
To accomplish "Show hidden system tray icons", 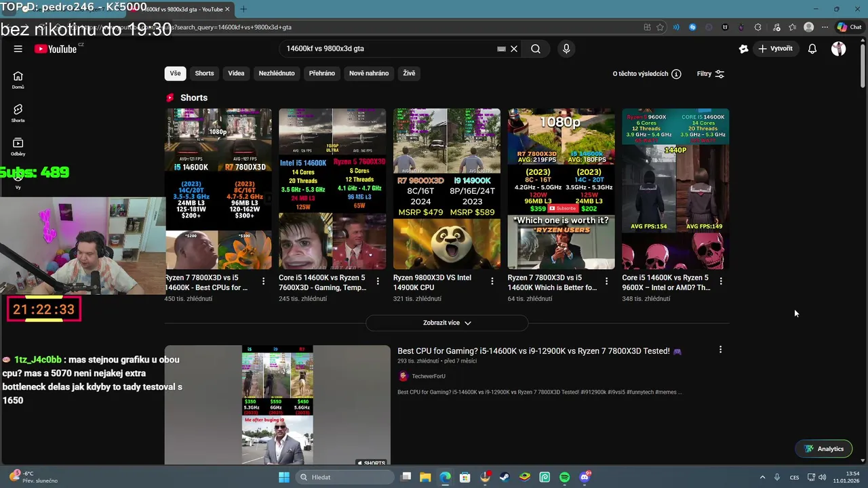I will pyautogui.click(x=762, y=477).
